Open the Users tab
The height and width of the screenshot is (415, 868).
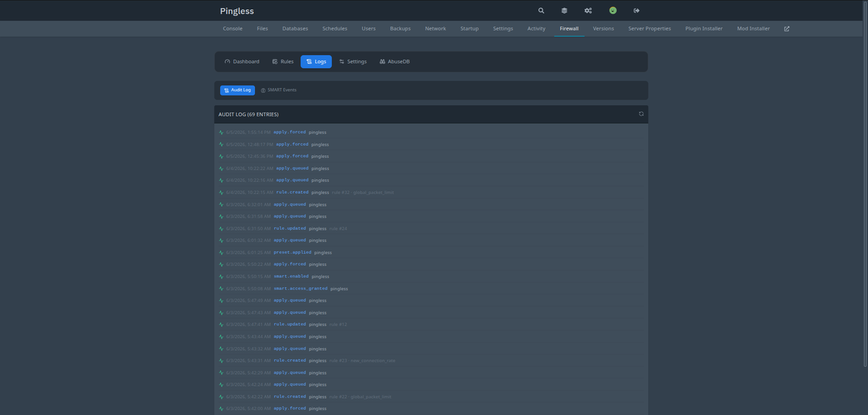click(369, 28)
